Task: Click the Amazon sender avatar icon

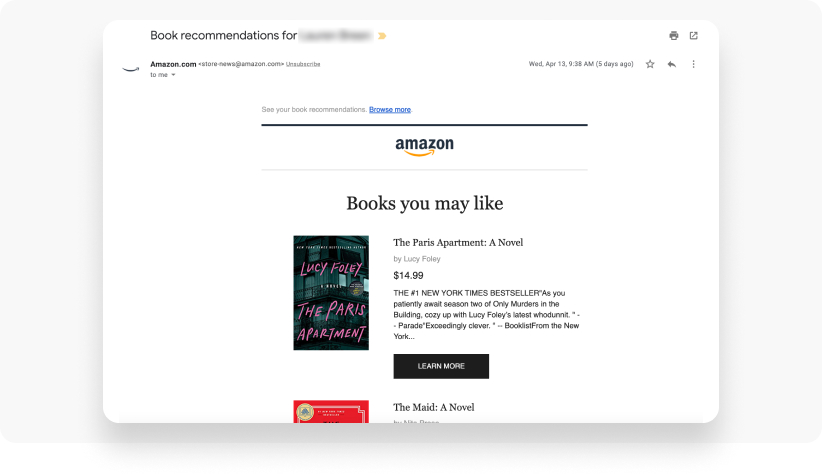Action: 131,69
